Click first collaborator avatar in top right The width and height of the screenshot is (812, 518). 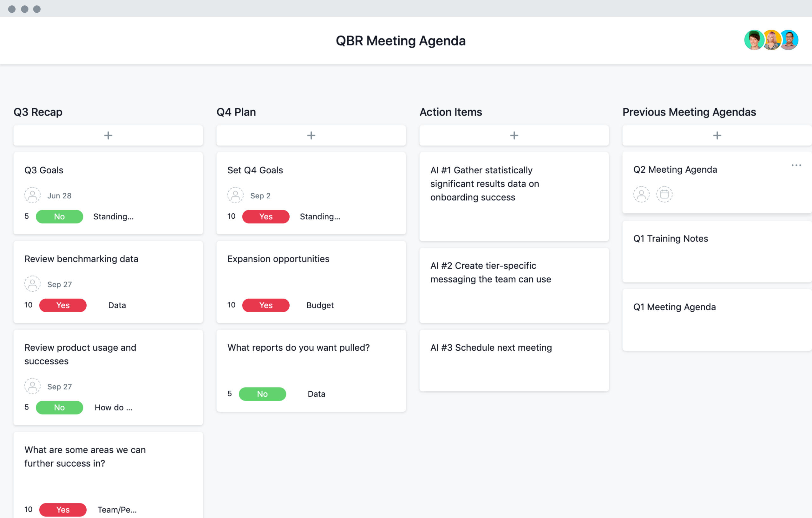(x=755, y=40)
